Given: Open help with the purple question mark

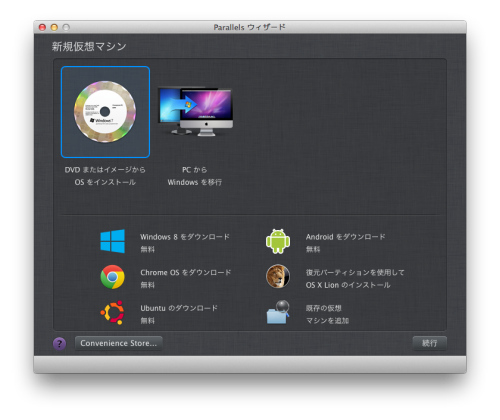Looking at the screenshot, I should click(59, 343).
